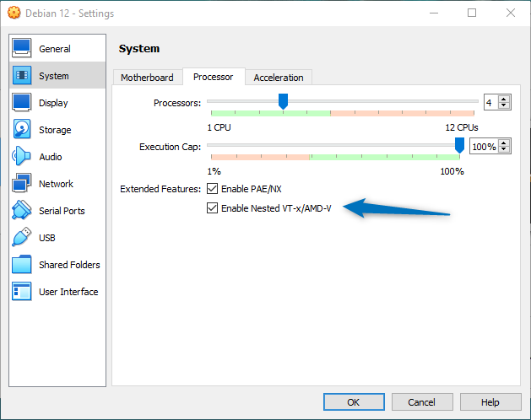Open the User Interface icon
The image size is (531, 420).
[22, 292]
